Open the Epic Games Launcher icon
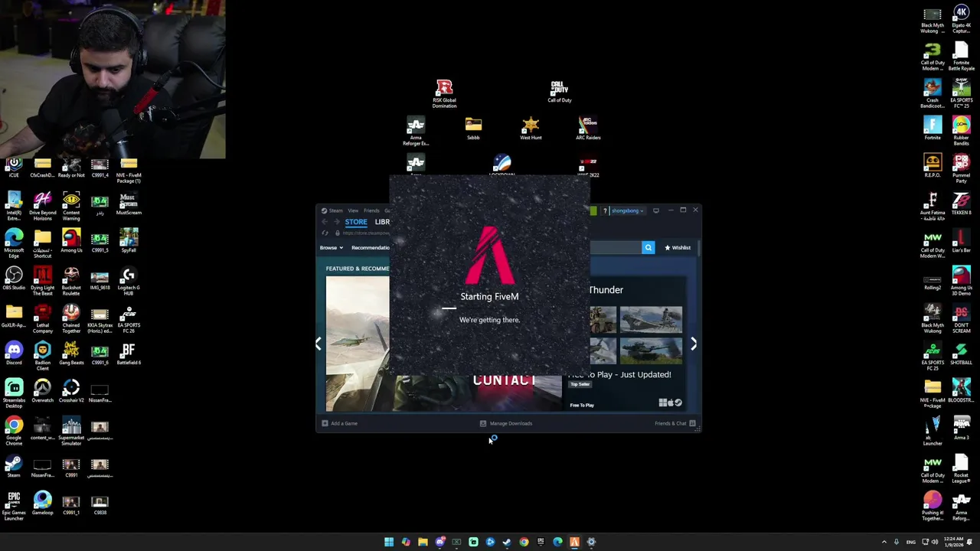The image size is (980, 551). (x=14, y=506)
